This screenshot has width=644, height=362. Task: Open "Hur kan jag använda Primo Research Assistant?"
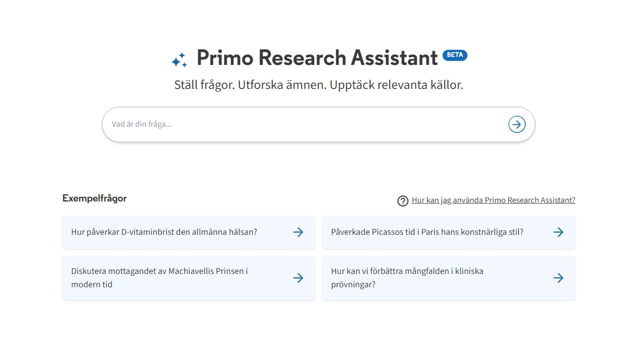493,200
